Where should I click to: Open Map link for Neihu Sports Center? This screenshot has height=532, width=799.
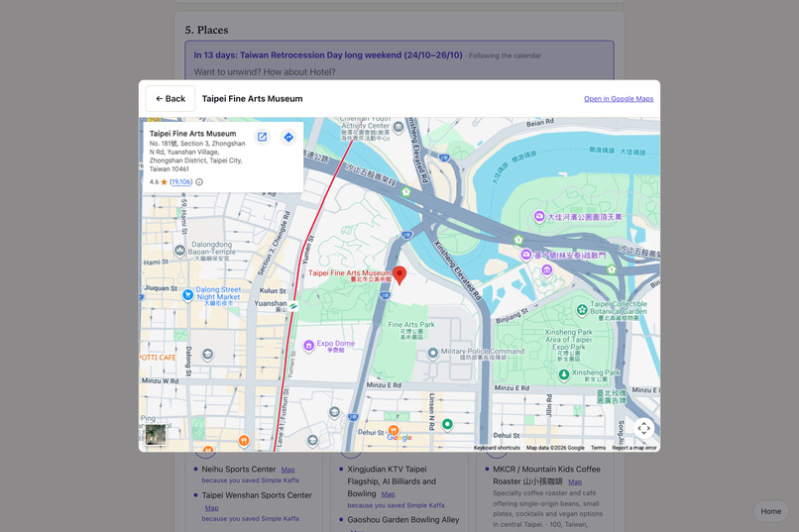pyautogui.click(x=287, y=470)
